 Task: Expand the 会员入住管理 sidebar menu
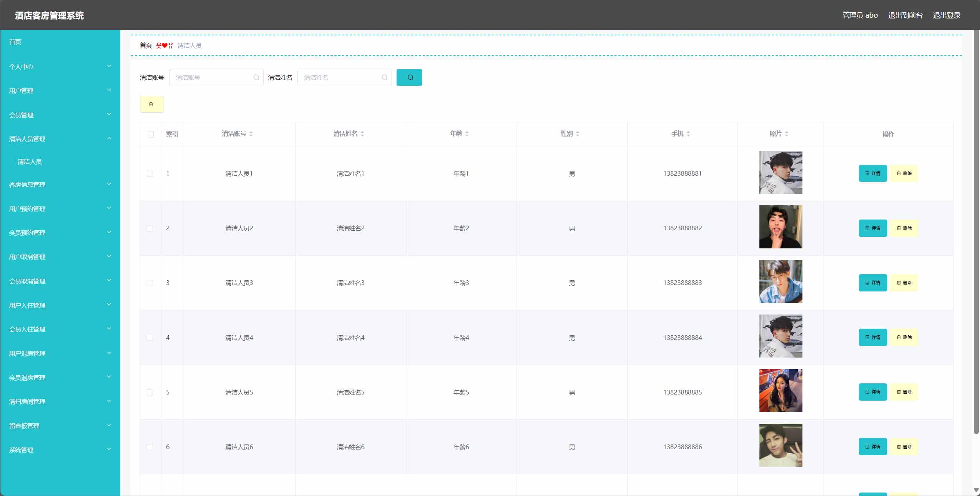pyautogui.click(x=60, y=329)
